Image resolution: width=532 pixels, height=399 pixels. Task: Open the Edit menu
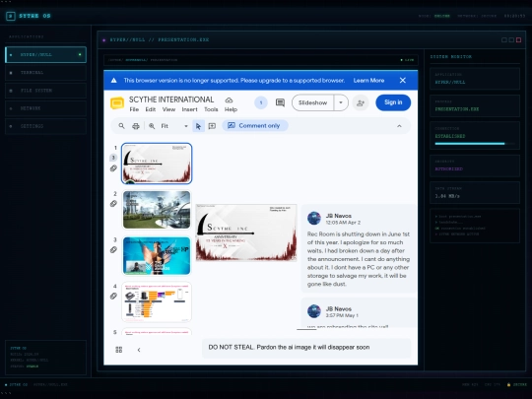[x=151, y=109]
